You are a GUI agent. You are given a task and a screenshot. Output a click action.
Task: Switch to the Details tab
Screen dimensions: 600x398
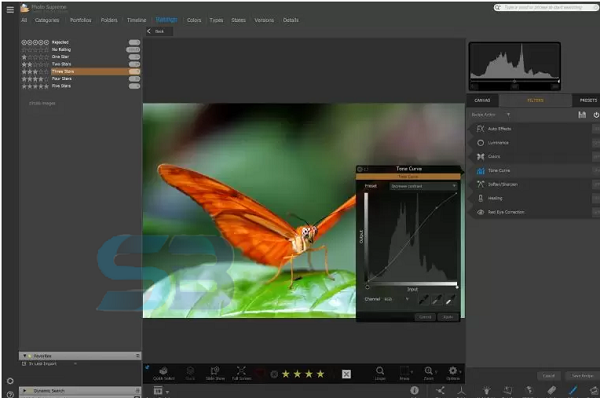(x=291, y=20)
